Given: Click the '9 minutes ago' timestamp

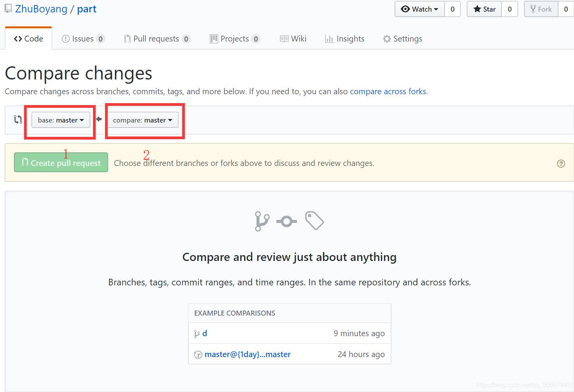Looking at the screenshot, I should (359, 333).
